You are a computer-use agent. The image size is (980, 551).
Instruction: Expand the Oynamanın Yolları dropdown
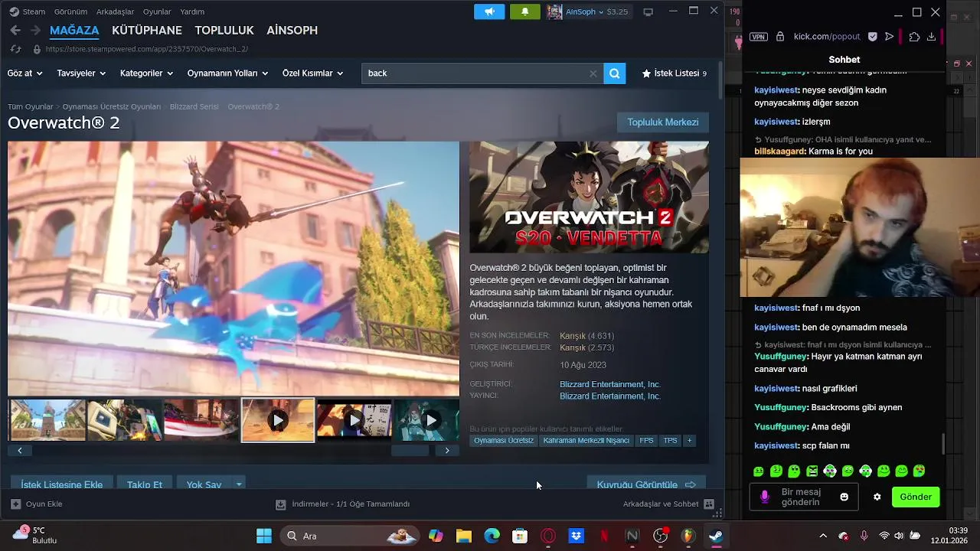227,73
